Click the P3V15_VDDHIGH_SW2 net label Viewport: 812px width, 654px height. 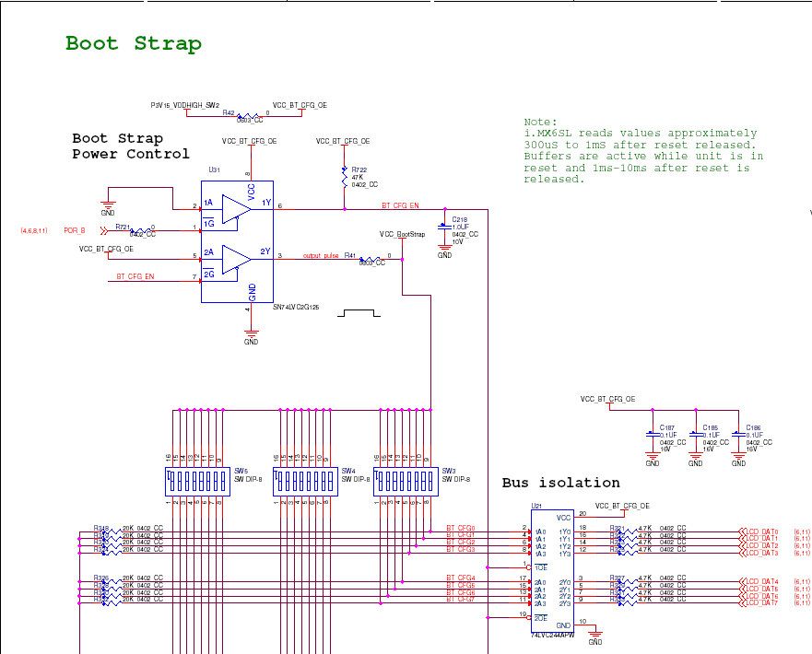click(x=185, y=105)
